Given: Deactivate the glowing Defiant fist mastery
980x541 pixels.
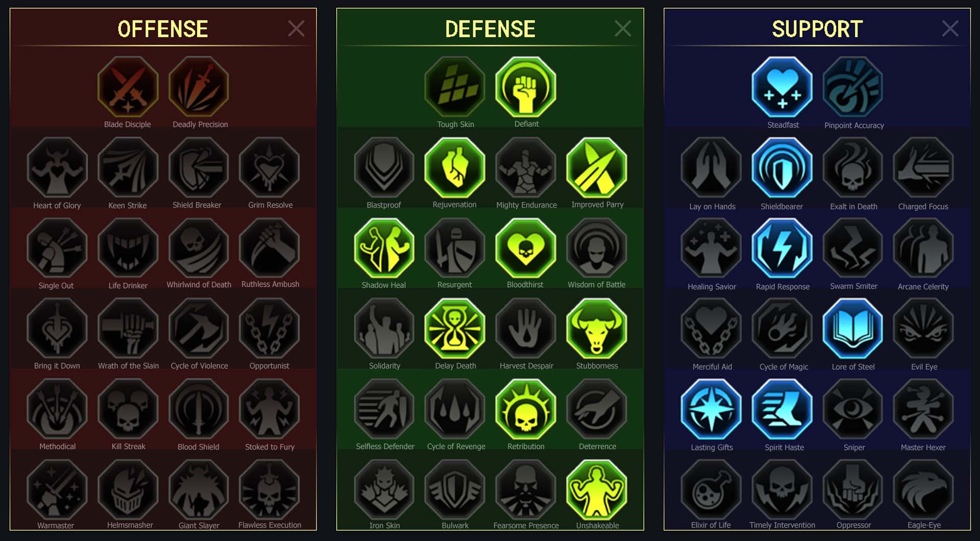Looking at the screenshot, I should (x=526, y=87).
